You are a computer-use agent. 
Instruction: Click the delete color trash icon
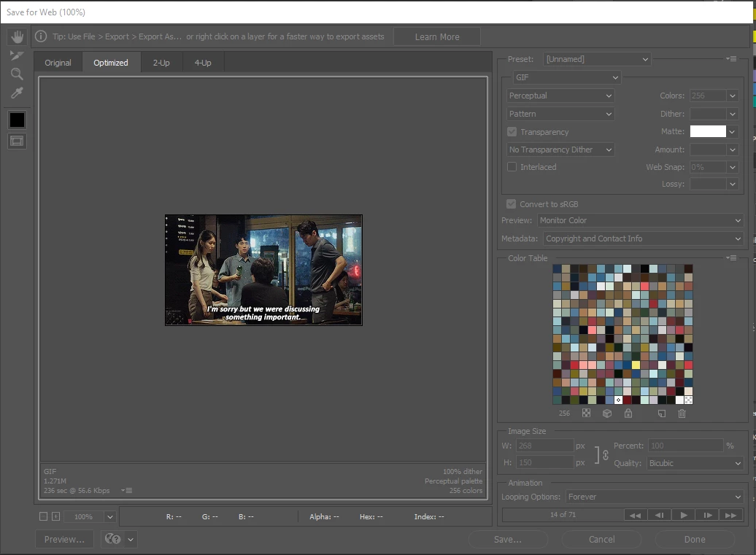[x=682, y=413]
